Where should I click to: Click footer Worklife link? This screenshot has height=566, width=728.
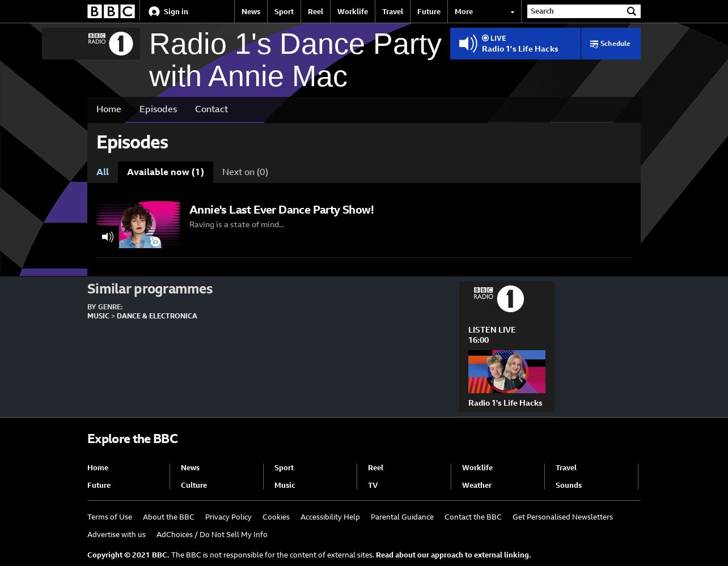click(x=477, y=467)
